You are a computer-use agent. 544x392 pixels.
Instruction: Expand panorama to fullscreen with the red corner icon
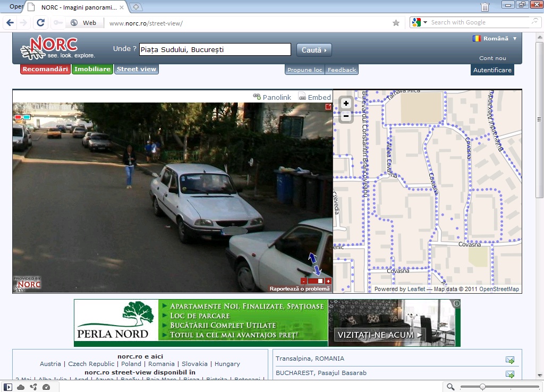point(328,107)
